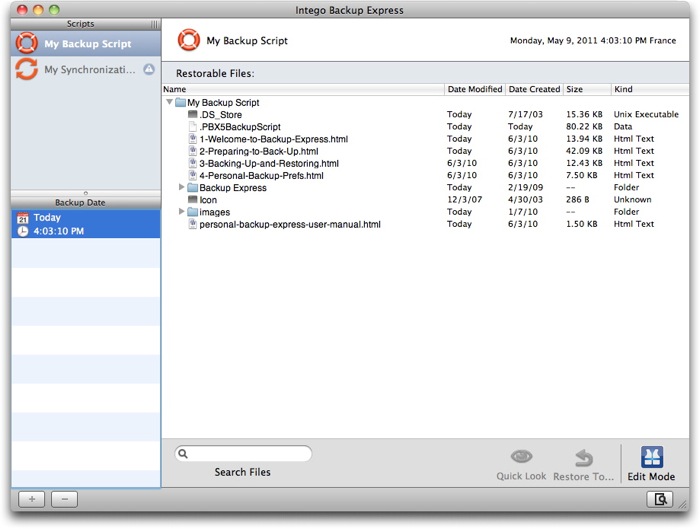
Task: Sort by Name column header
Action: coord(304,89)
